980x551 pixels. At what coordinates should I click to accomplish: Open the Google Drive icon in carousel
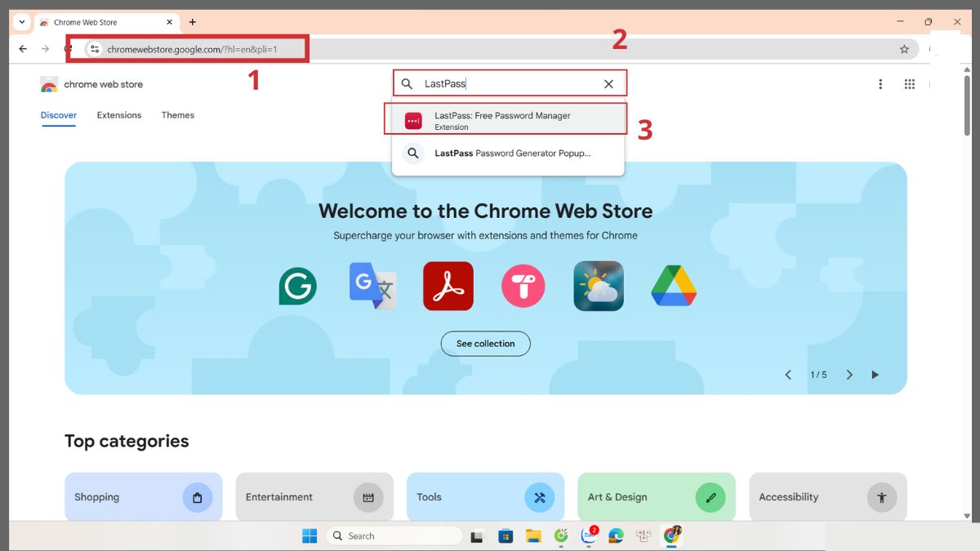click(674, 286)
